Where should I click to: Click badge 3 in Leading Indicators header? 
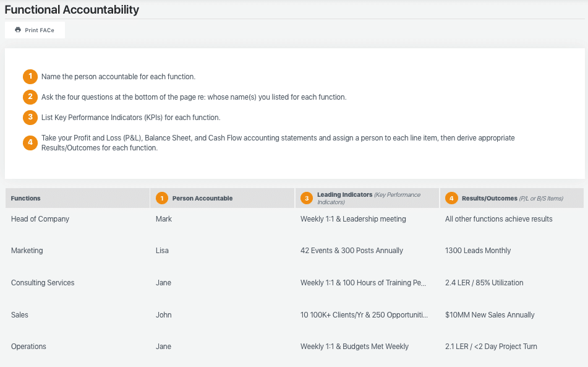pos(307,198)
